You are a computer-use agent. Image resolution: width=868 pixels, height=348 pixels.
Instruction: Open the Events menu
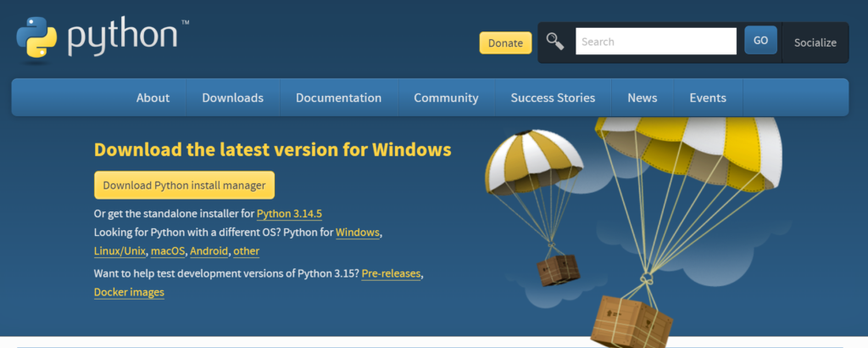click(708, 98)
